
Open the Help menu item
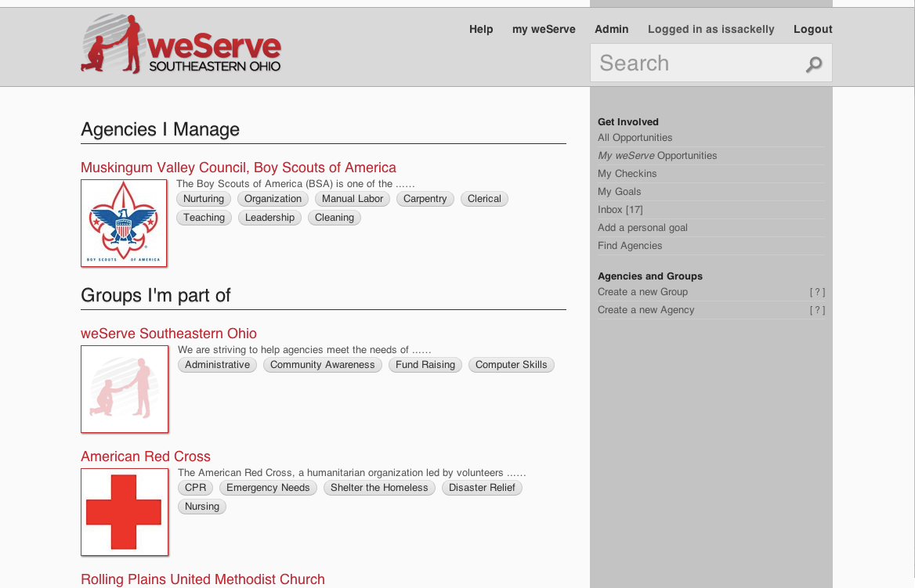click(x=481, y=29)
